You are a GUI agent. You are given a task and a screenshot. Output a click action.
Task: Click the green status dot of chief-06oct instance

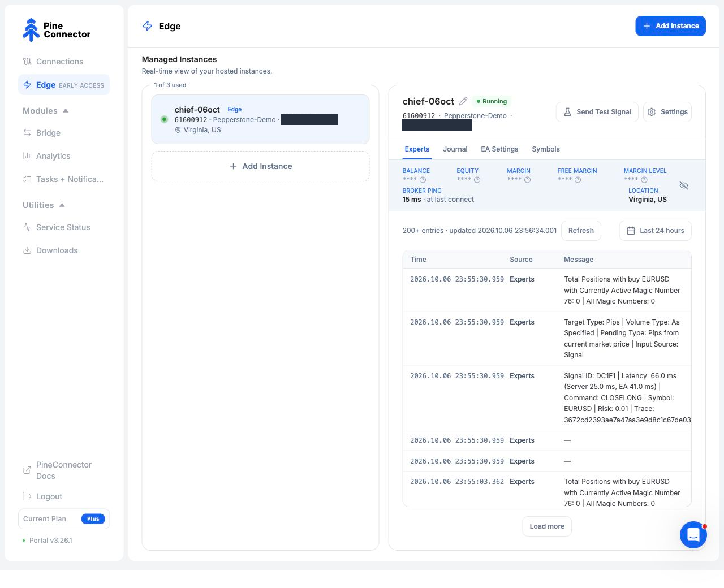(x=164, y=119)
